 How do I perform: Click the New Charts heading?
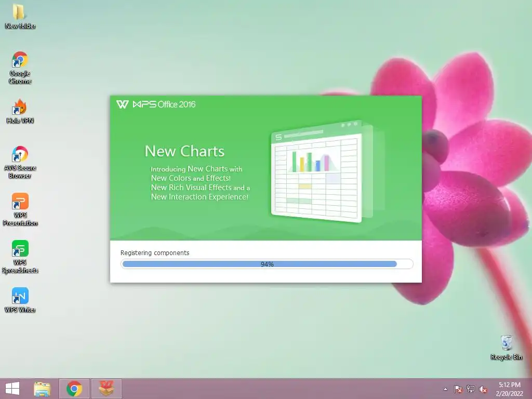184,151
